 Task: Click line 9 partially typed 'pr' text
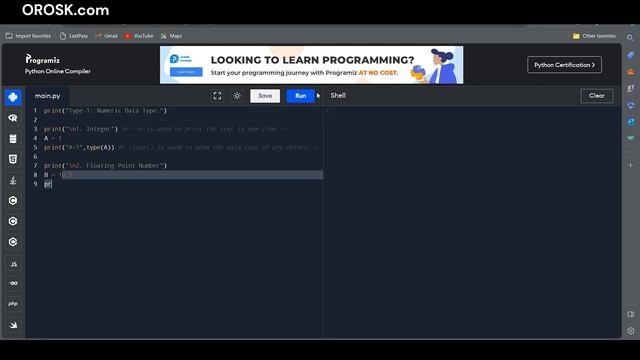pos(48,184)
